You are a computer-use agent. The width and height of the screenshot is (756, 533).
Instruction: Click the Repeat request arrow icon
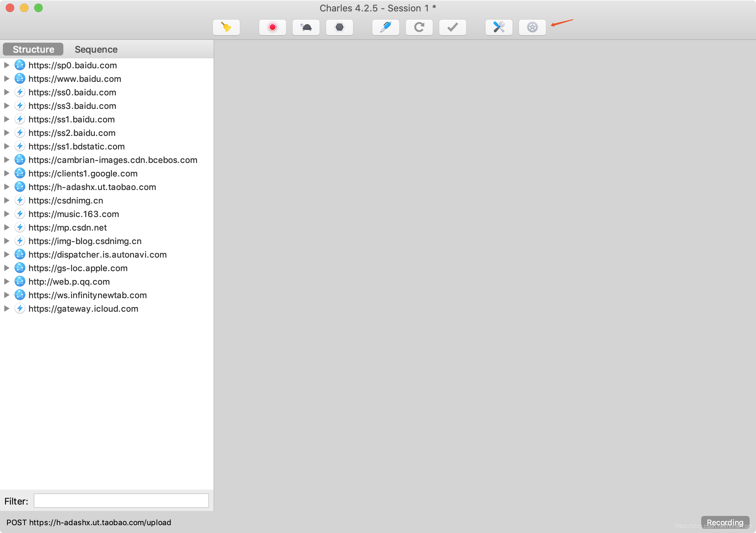pos(419,27)
